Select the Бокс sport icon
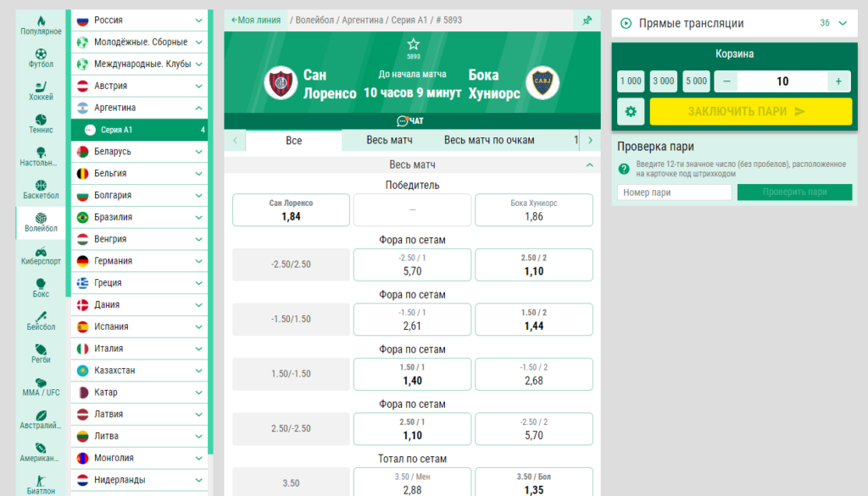This screenshot has width=868, height=496. [x=41, y=288]
